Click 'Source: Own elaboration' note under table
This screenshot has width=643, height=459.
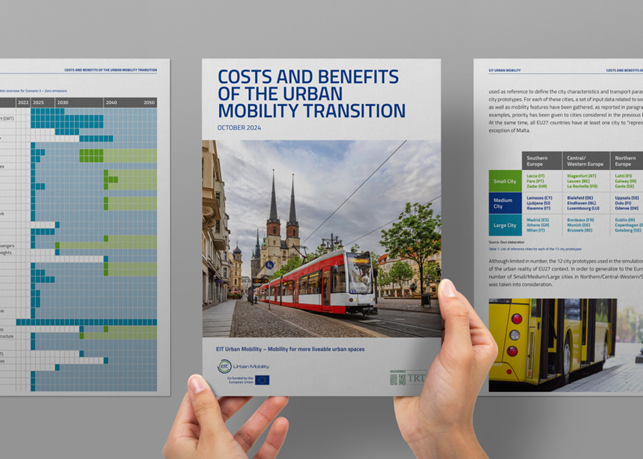507,242
